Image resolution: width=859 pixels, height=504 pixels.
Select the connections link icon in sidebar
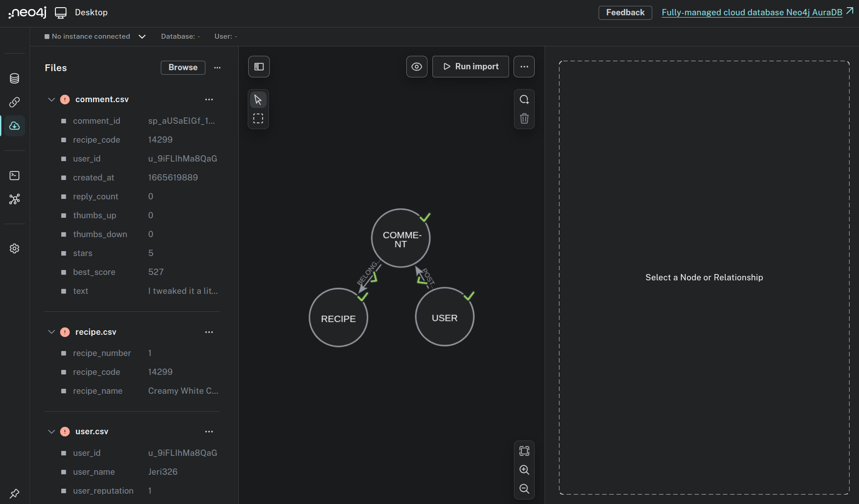click(14, 102)
